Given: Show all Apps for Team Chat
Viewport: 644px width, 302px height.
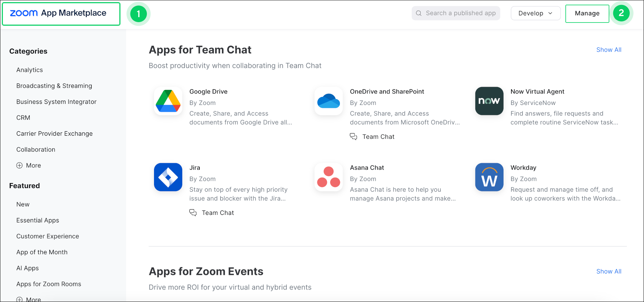Looking at the screenshot, I should pos(609,50).
